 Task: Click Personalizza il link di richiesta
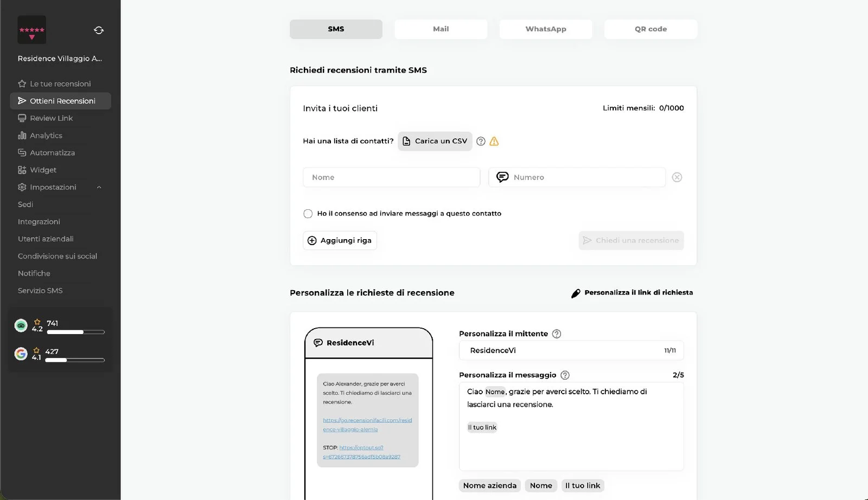click(632, 293)
